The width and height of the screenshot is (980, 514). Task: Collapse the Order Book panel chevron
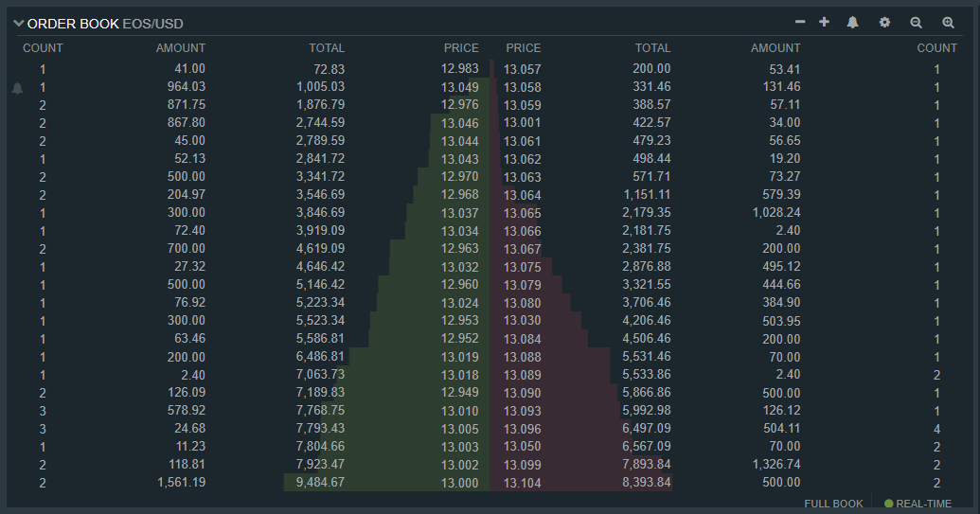pos(19,24)
